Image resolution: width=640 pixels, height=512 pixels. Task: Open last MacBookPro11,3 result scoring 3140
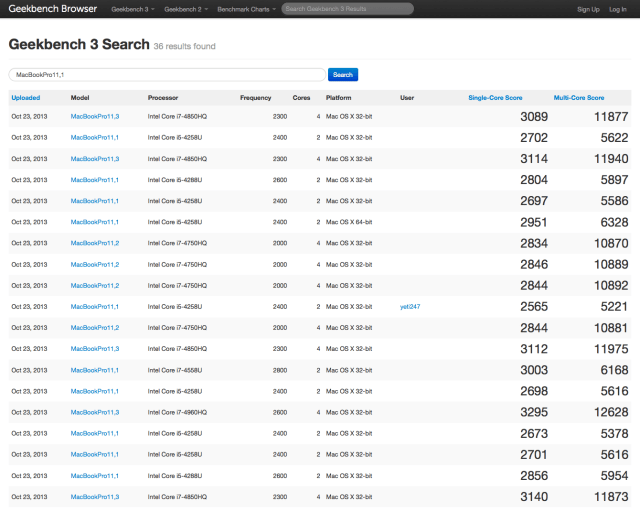point(95,497)
